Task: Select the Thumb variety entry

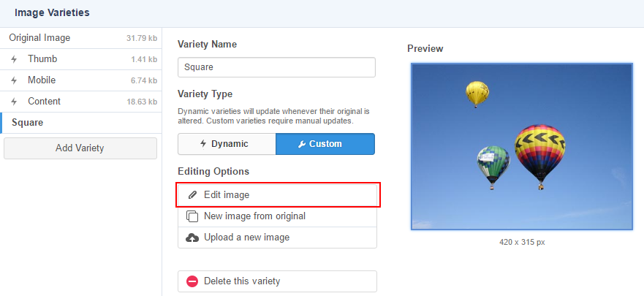Action: click(x=81, y=59)
